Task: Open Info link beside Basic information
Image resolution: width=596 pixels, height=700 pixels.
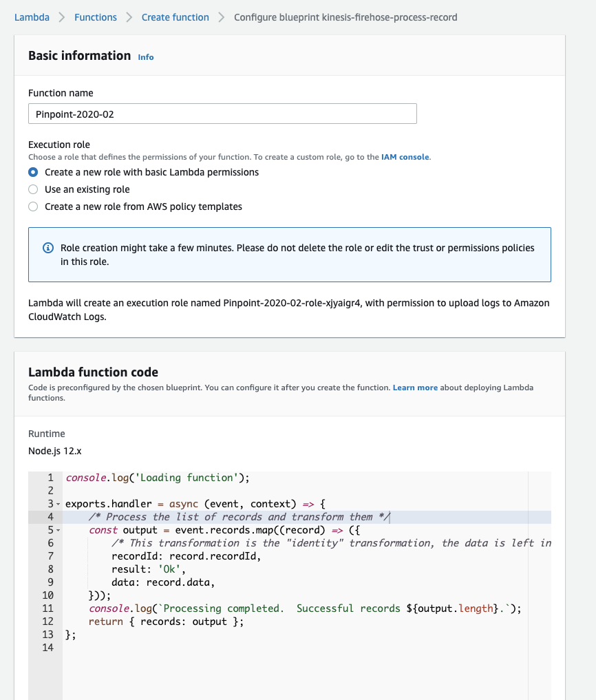Action: click(x=145, y=57)
